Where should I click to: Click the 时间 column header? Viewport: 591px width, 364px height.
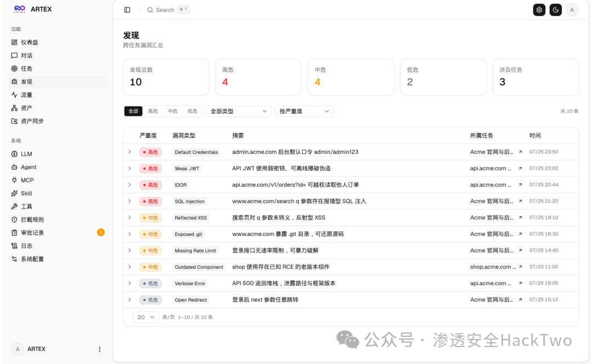pos(535,135)
